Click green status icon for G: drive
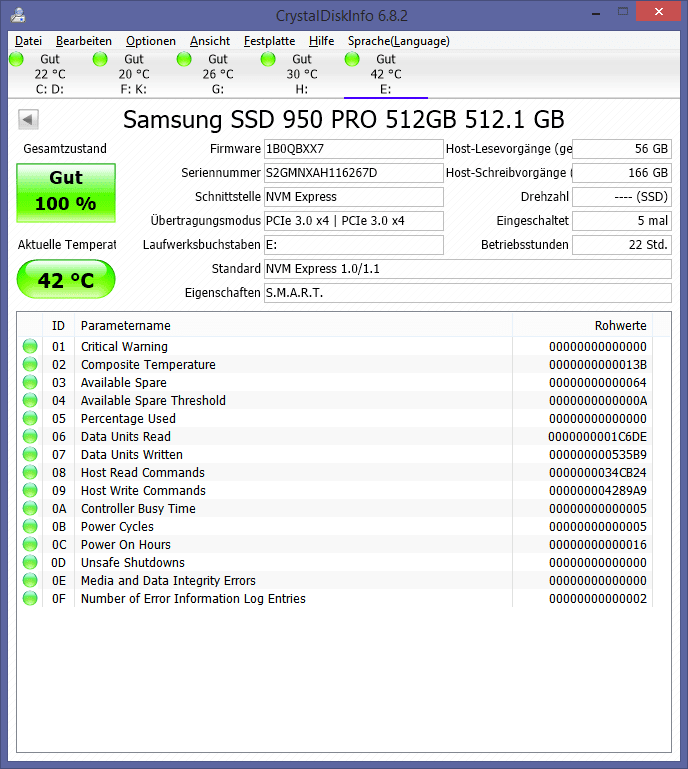Screen dimensions: 688x769 (184, 59)
